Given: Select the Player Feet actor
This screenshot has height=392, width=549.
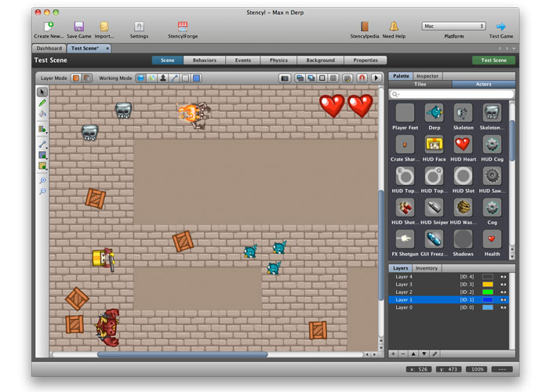Looking at the screenshot, I should click(x=405, y=113).
